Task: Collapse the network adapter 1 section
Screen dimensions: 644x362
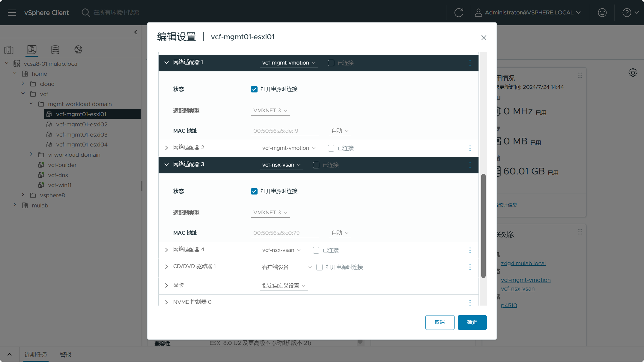Action: 166,63
